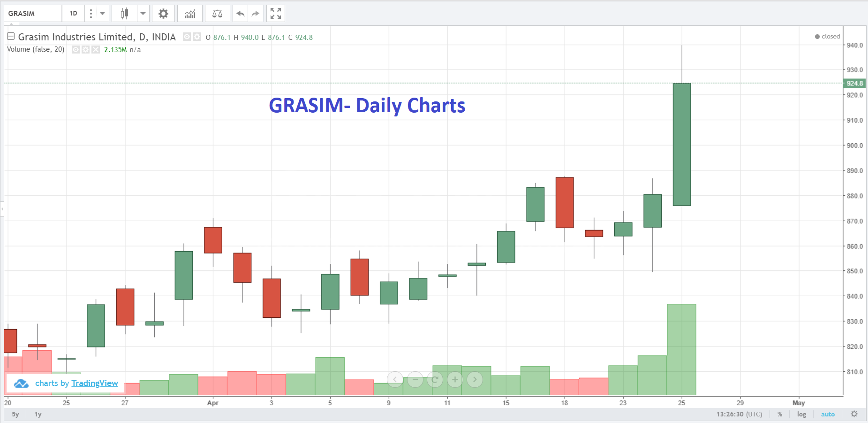
Task: Open chart settings gear in bottom-right corner
Action: click(854, 414)
